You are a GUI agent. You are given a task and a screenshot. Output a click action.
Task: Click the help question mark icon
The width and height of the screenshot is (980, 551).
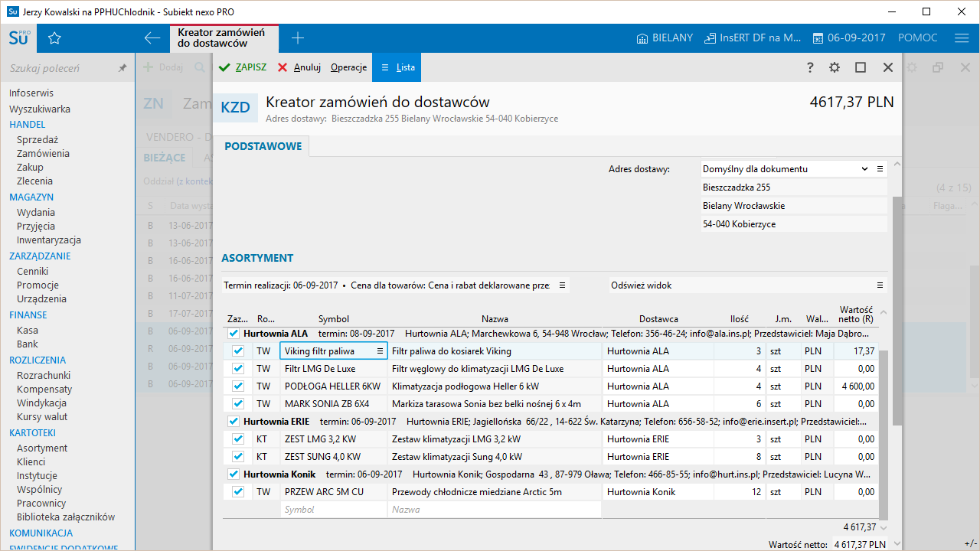[810, 67]
